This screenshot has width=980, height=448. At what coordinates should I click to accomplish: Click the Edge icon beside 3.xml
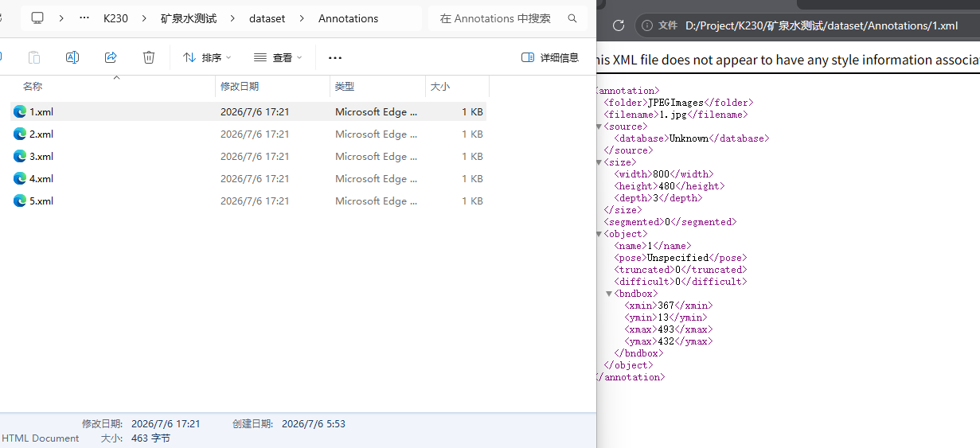(x=20, y=157)
